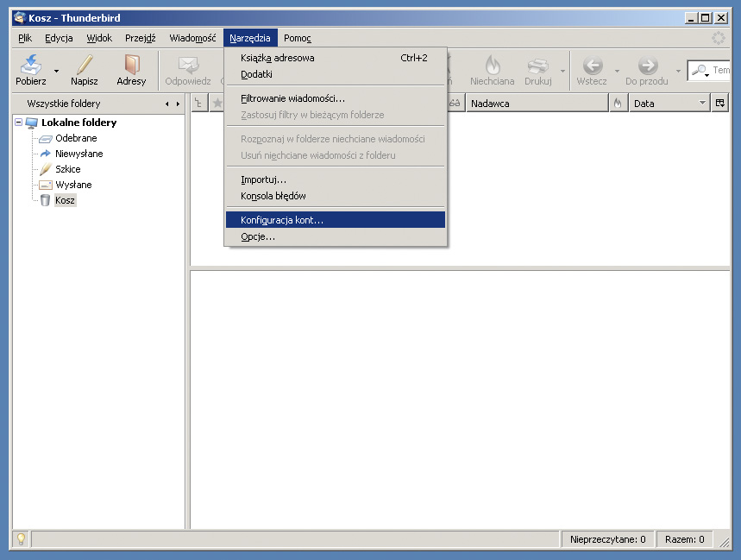Open the Wysłane sent folder
This screenshot has height=560, width=741.
tap(73, 185)
